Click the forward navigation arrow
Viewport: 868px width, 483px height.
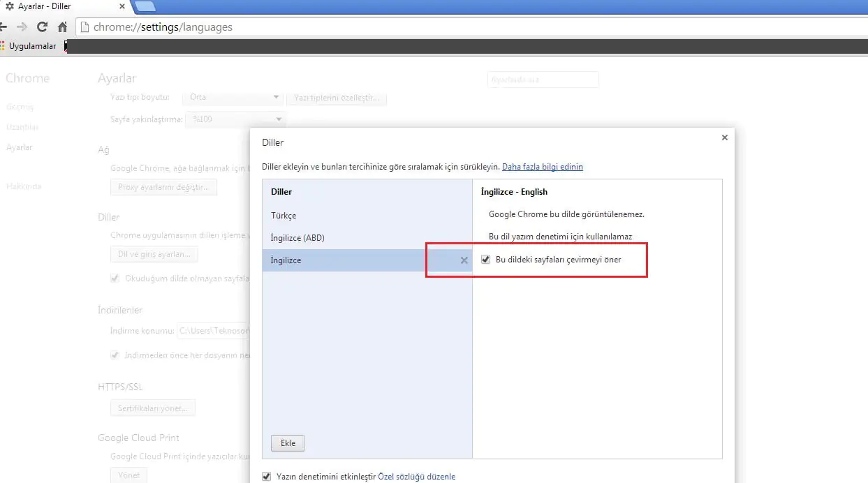[x=24, y=27]
